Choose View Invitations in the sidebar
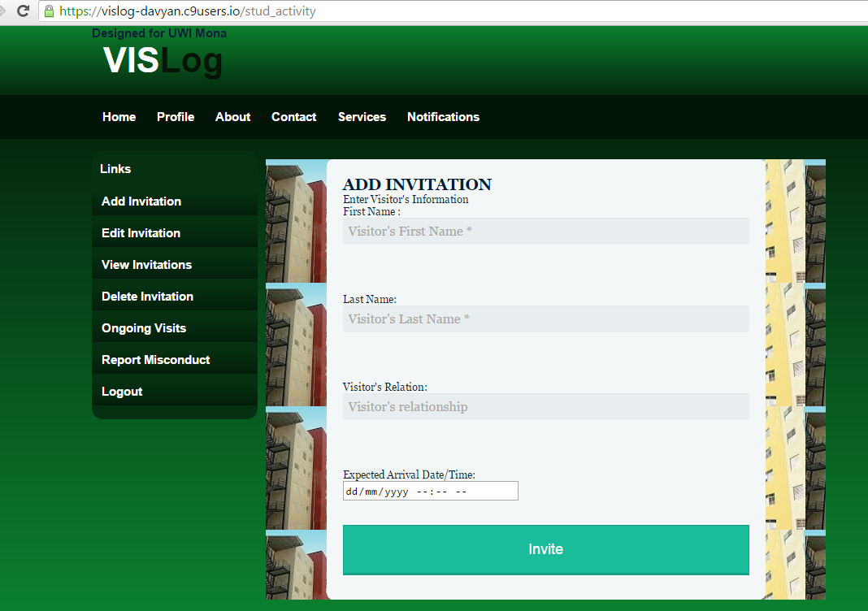868x611 pixels. click(x=175, y=265)
